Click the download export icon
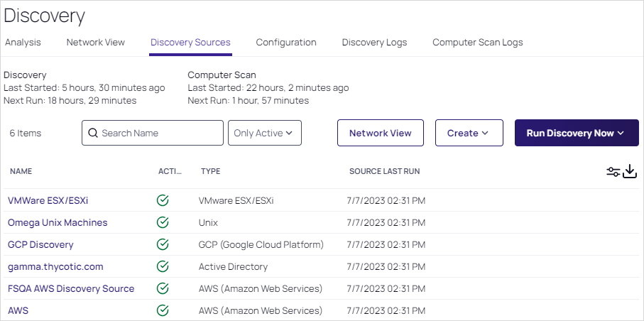This screenshot has height=321, width=644. (630, 172)
